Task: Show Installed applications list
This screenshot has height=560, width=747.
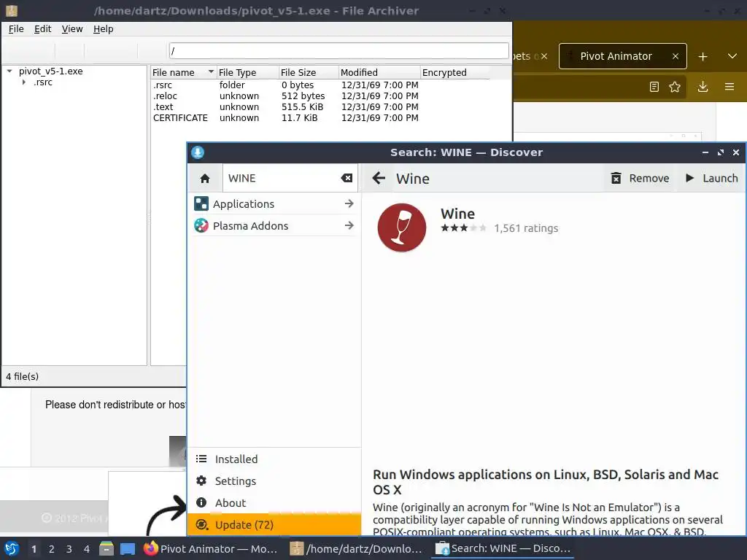Action: point(274,459)
